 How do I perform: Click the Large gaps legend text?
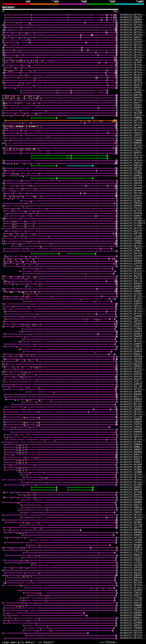28,642
